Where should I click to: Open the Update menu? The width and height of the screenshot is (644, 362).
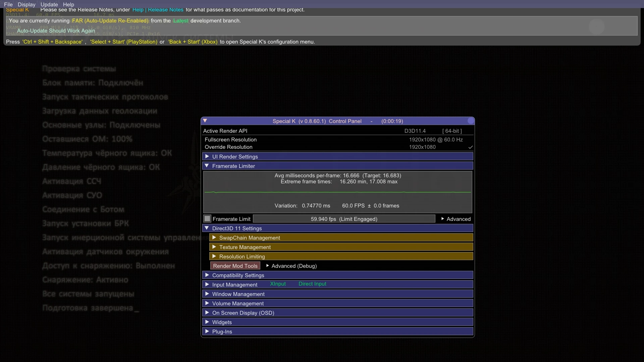49,4
